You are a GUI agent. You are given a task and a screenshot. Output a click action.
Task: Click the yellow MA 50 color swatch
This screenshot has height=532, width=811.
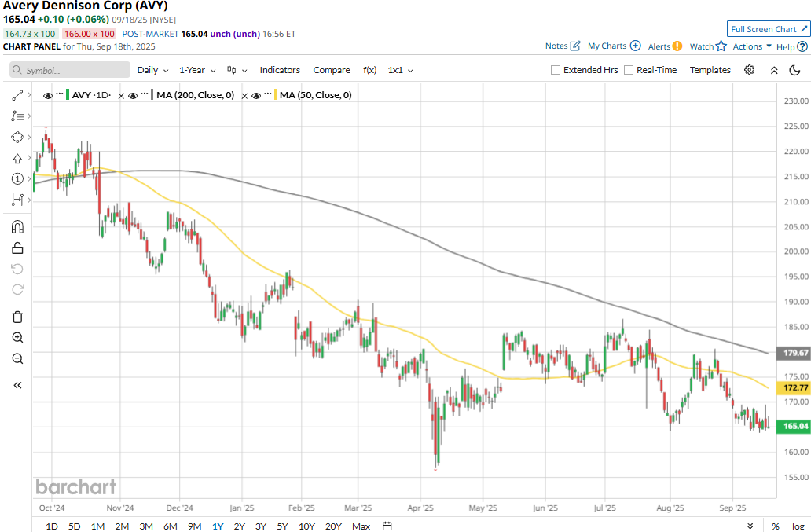coord(276,95)
